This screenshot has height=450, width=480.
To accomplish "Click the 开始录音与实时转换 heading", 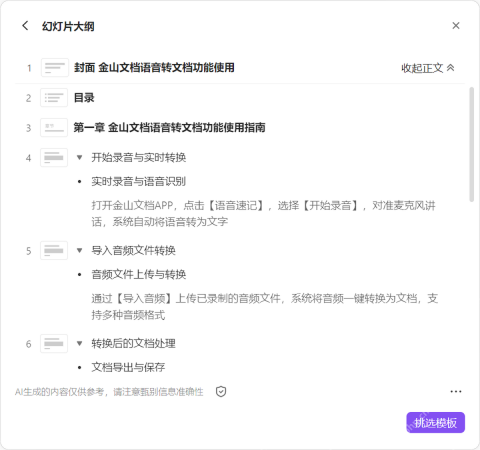I will point(139,157).
